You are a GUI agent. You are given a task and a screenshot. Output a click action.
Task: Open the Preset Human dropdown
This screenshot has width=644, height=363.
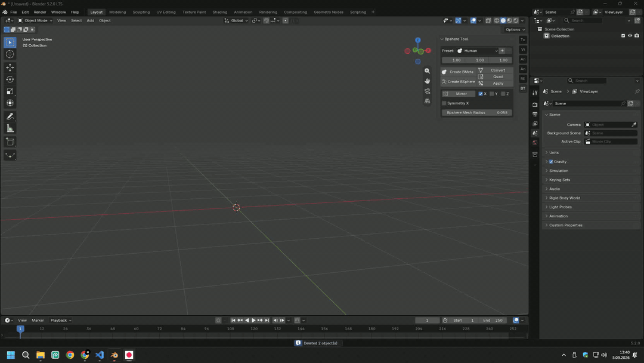(477, 51)
